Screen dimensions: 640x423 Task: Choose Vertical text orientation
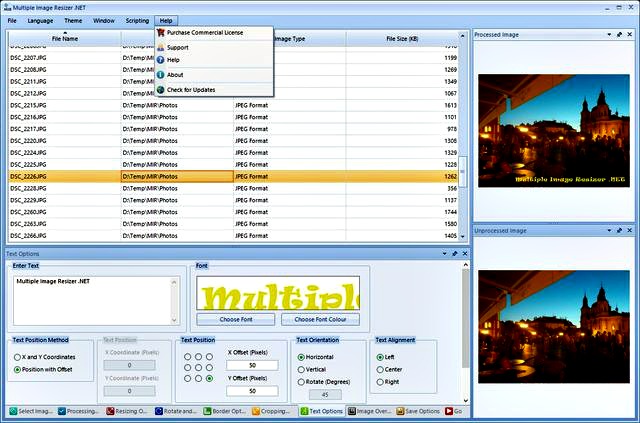[302, 369]
